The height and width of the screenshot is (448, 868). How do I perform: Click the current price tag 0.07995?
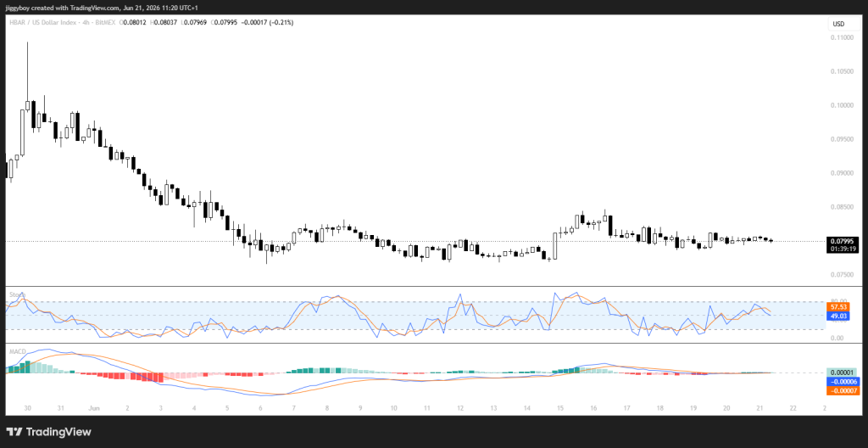842,241
